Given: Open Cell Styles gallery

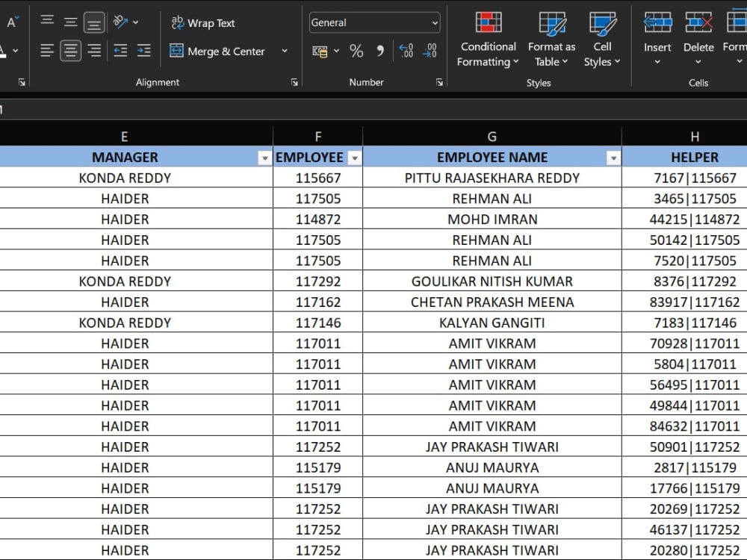Looking at the screenshot, I should (602, 40).
